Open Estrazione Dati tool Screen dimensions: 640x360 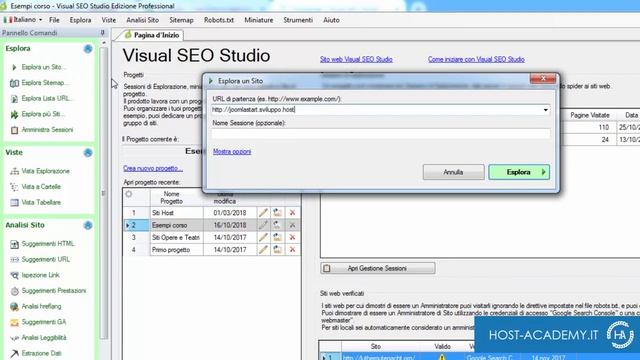click(x=41, y=353)
